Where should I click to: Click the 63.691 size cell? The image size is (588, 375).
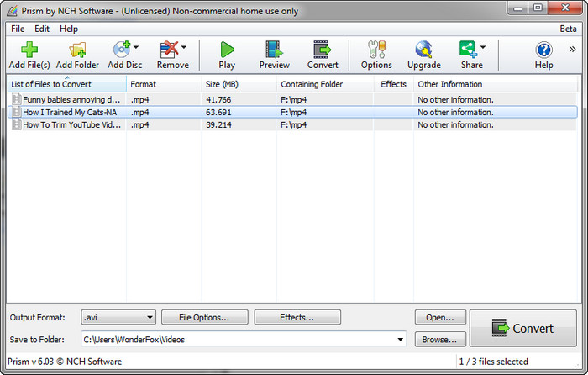pos(218,112)
